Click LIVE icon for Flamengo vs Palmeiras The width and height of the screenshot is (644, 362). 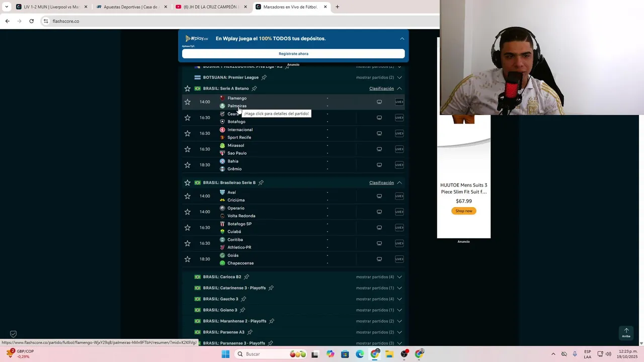coord(399,102)
